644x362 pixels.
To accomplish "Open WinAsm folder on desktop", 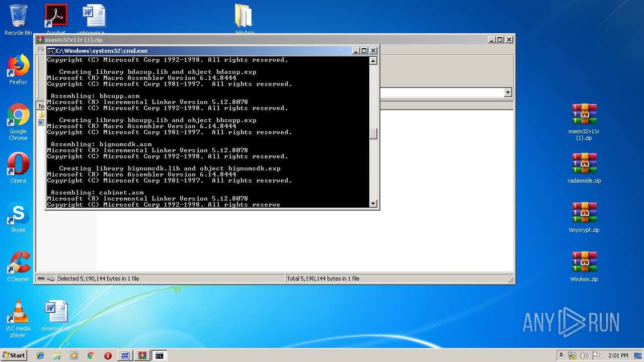I will click(x=245, y=19).
